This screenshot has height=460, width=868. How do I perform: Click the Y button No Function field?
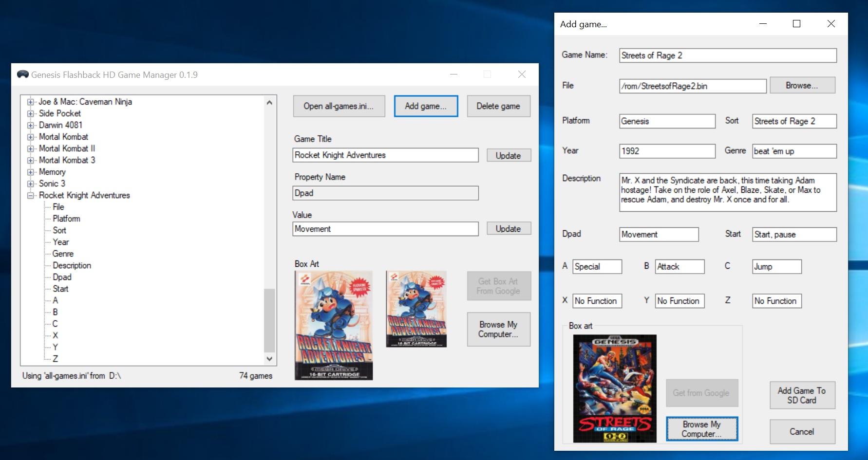(680, 301)
